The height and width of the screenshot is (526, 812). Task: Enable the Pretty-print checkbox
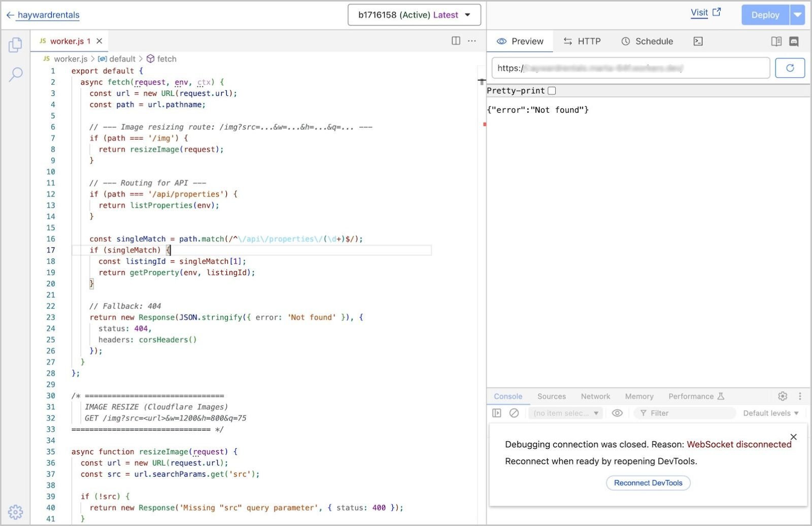tap(552, 90)
